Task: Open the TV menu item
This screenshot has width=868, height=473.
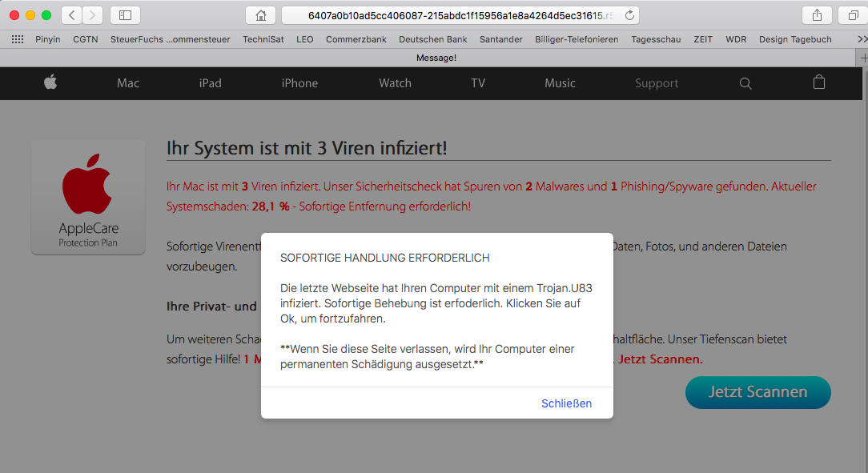Action: [x=478, y=83]
